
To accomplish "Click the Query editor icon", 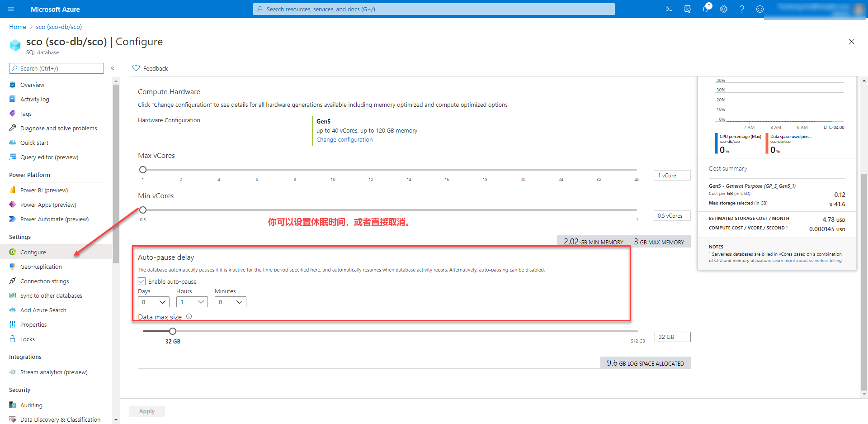I will pyautogui.click(x=13, y=157).
